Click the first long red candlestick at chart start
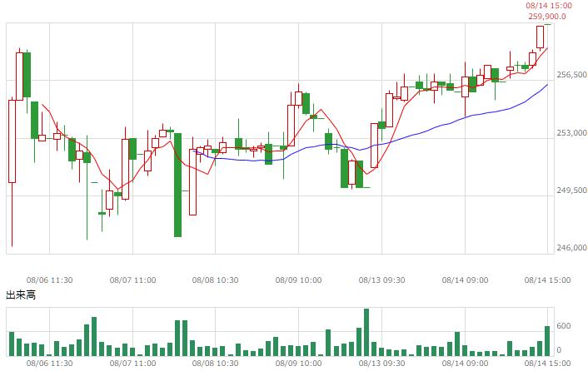This screenshot has height=371, width=588. (12, 141)
